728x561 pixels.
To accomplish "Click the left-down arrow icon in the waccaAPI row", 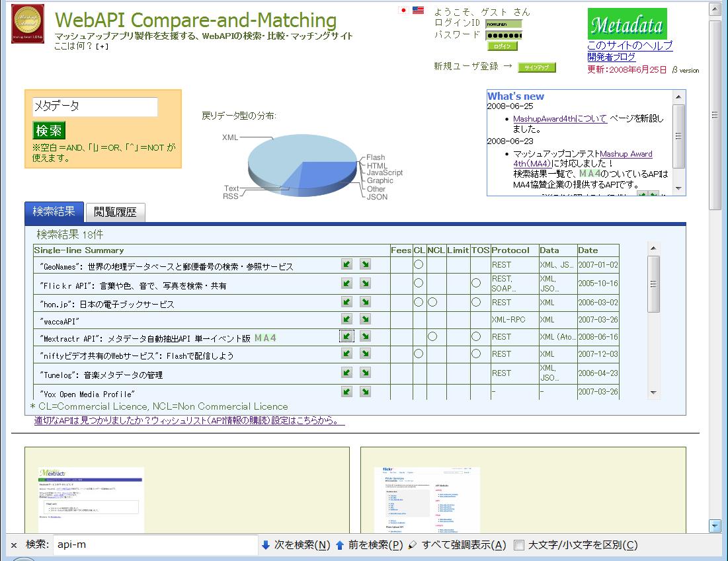I will click(346, 318).
